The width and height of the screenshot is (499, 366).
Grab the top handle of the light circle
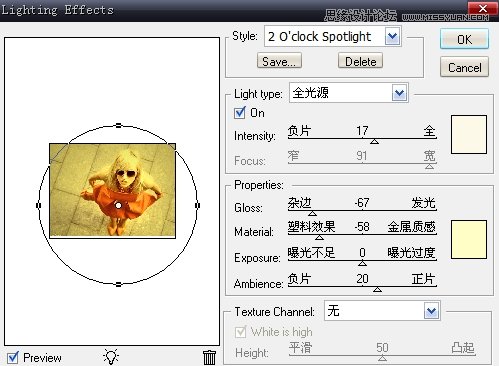[x=118, y=125]
